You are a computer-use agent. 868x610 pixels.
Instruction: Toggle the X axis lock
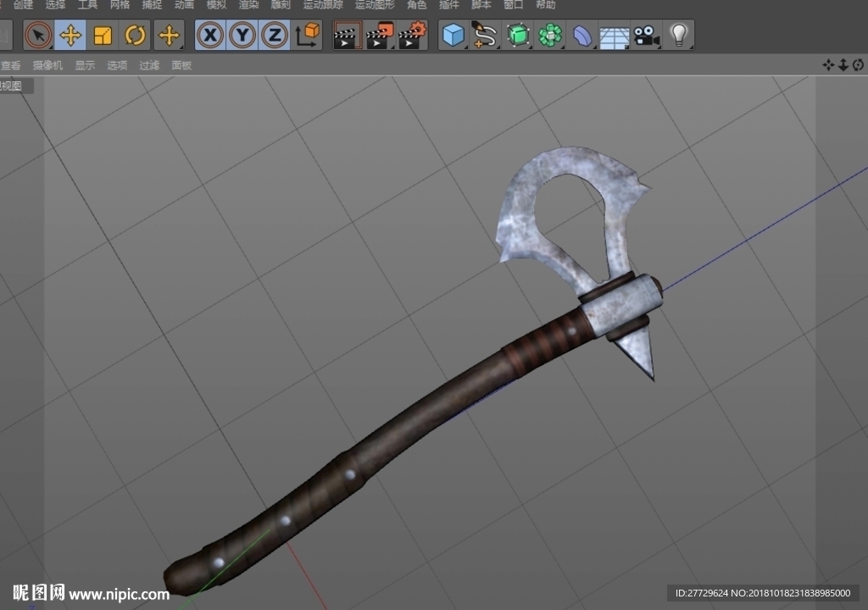(210, 36)
